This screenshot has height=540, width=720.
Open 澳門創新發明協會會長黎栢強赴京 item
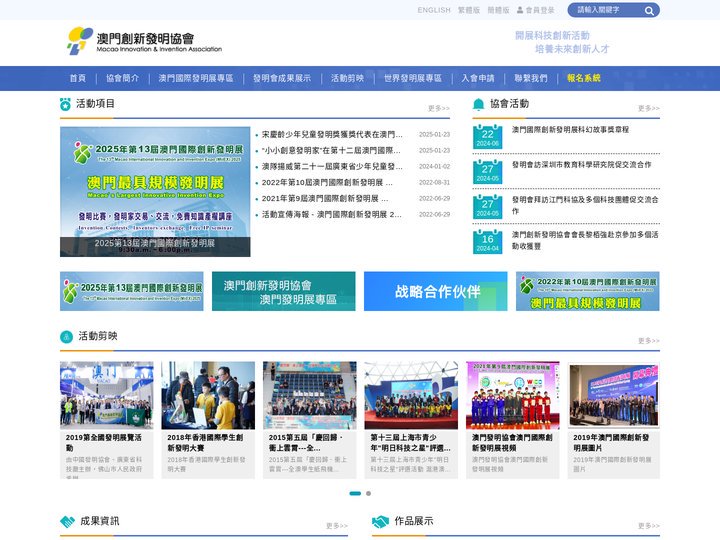pos(585,240)
